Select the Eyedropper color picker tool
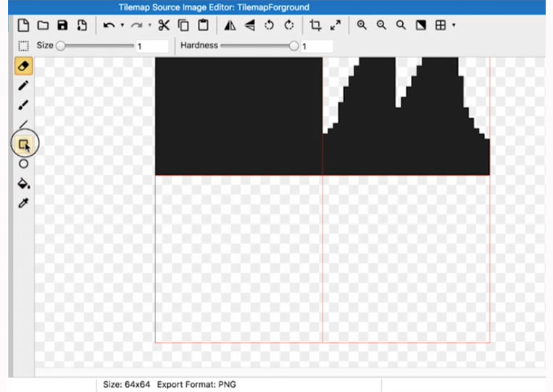 (24, 203)
